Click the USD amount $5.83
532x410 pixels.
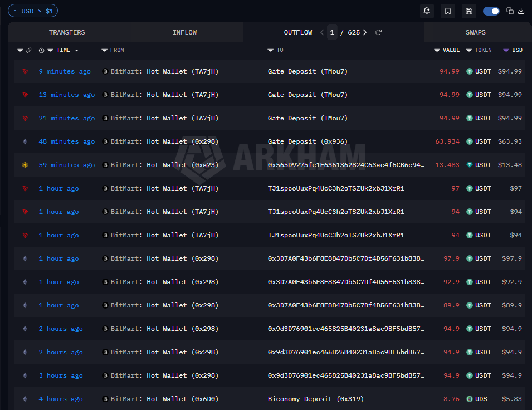(512, 399)
